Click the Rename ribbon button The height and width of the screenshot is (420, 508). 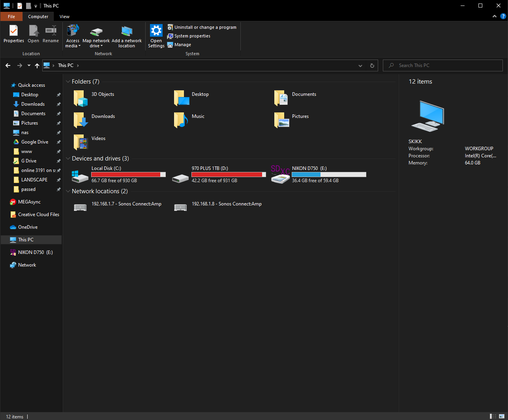51,34
